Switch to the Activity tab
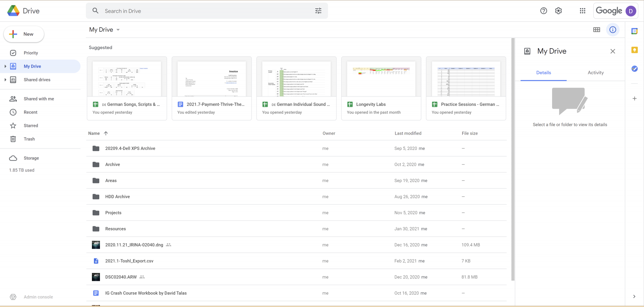 pyautogui.click(x=595, y=73)
